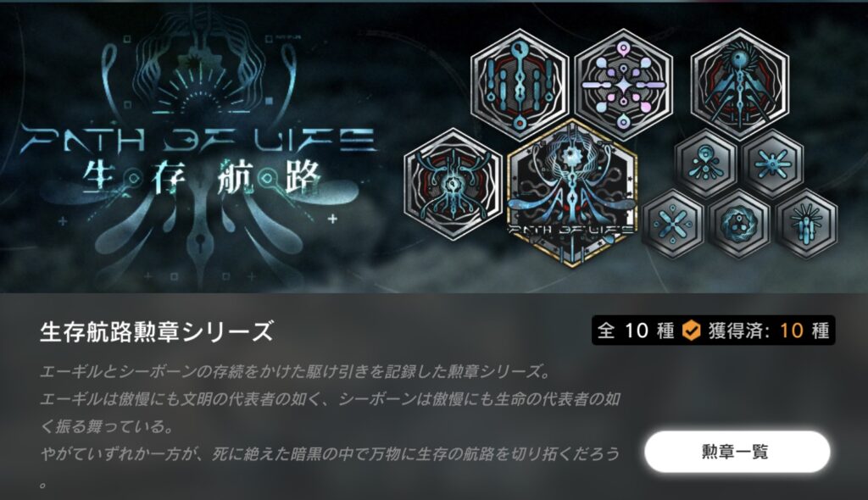
Task: Pick the small X-shaped cross medal
Action: point(672,224)
